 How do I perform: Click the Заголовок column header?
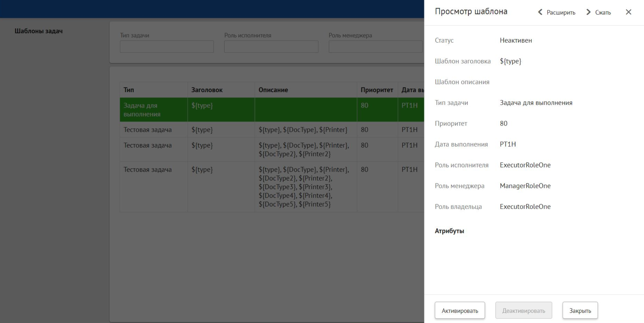pyautogui.click(x=207, y=90)
